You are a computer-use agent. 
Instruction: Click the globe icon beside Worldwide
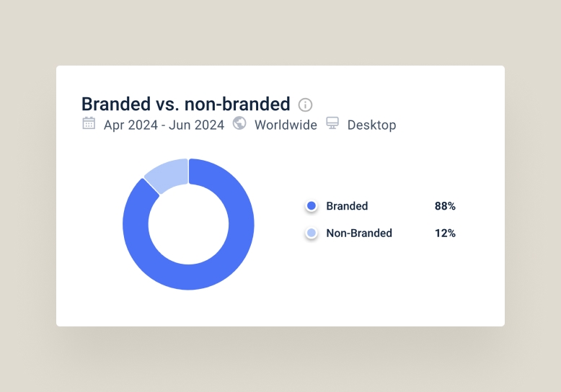click(x=239, y=123)
